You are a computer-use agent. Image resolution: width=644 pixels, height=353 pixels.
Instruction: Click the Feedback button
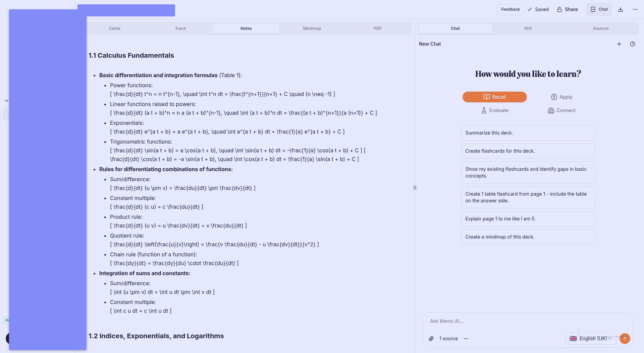510,9
